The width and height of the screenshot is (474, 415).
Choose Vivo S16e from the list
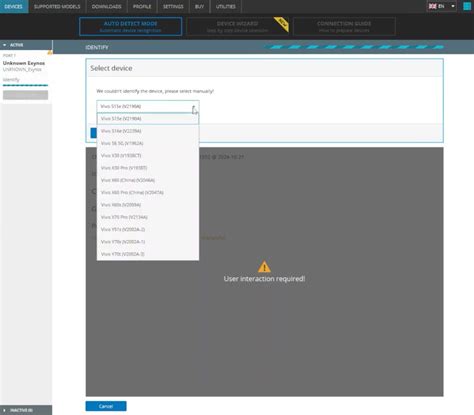148,131
